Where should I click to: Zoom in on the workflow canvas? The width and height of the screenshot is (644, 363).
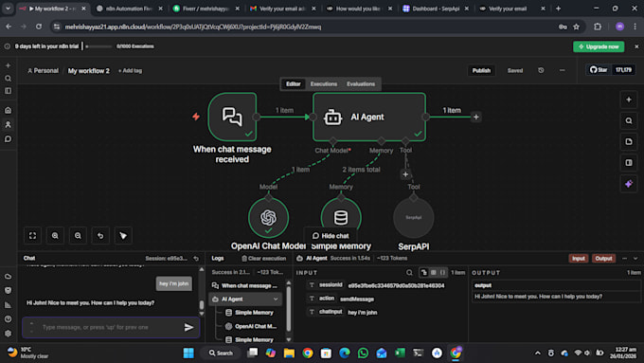point(55,236)
